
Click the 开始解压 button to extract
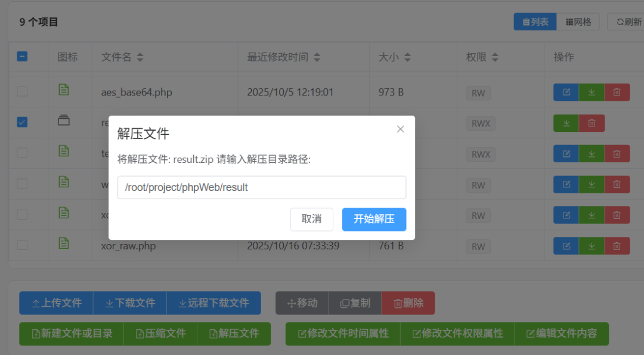pyautogui.click(x=374, y=220)
